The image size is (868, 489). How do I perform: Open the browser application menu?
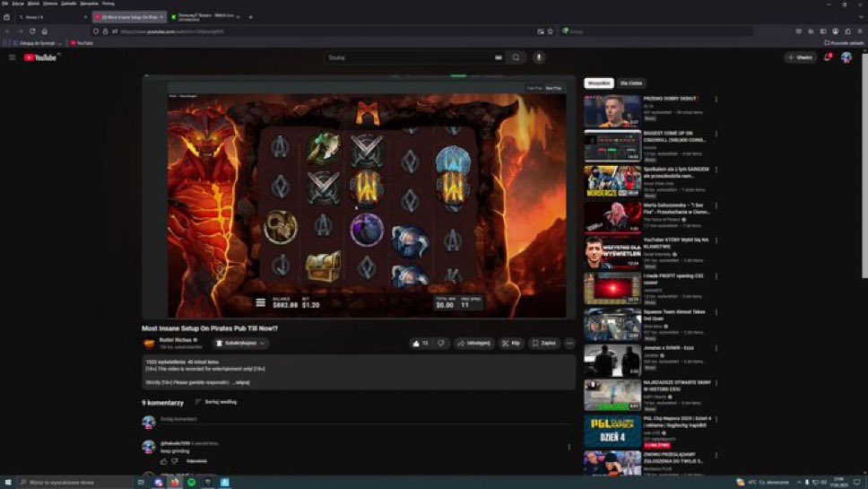pyautogui.click(x=860, y=31)
